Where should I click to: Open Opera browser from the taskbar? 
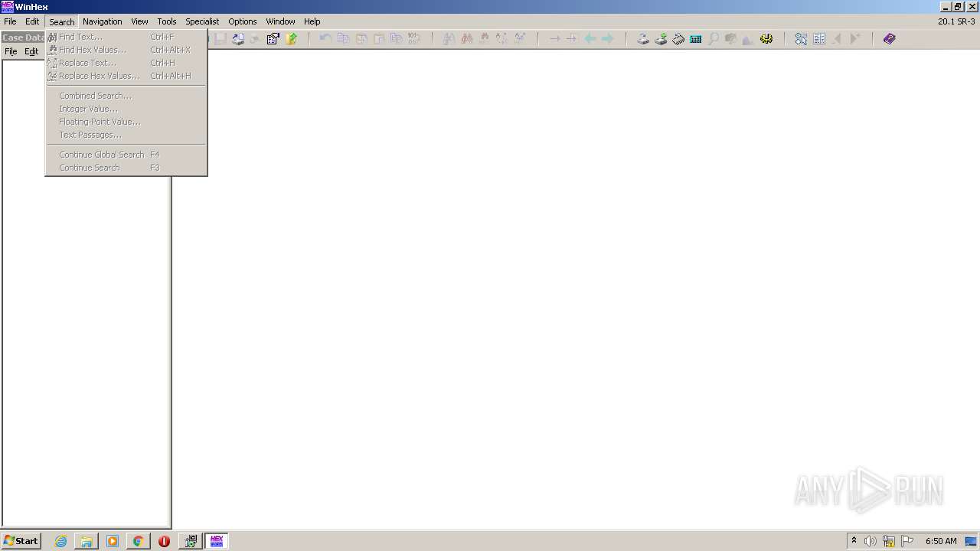164,541
